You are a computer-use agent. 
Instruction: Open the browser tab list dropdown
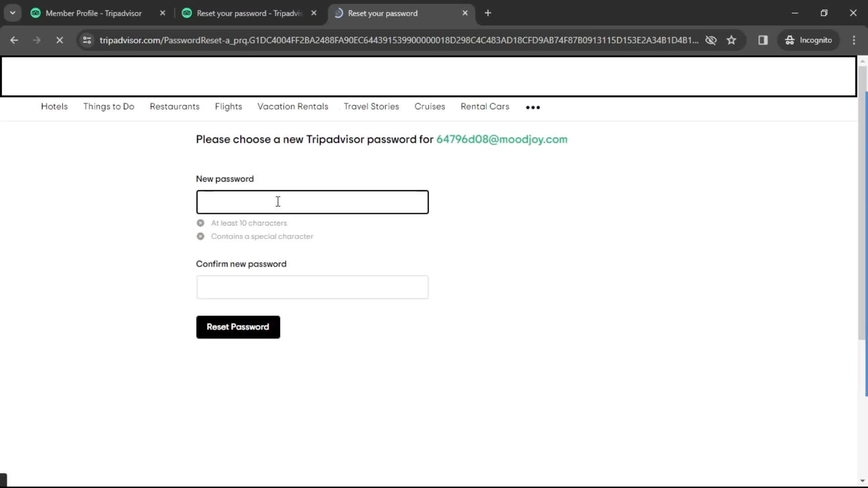[13, 13]
